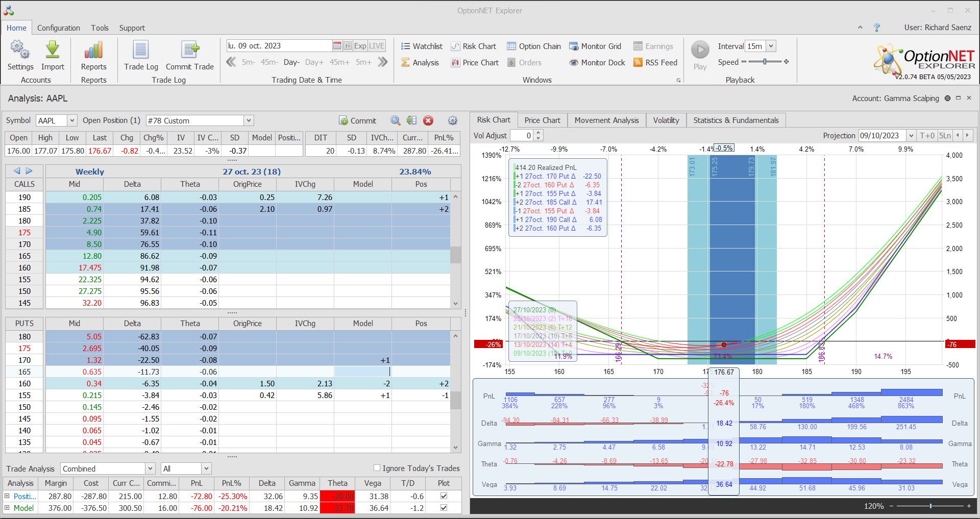This screenshot has height=519, width=980.
Task: Open Price Chart from Windows group
Action: 475,63
